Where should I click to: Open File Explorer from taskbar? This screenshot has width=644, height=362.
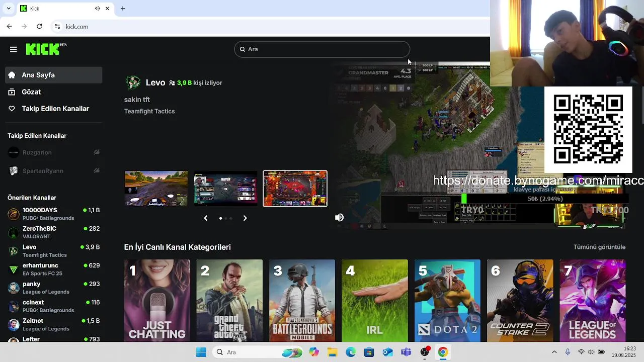[x=332, y=352]
